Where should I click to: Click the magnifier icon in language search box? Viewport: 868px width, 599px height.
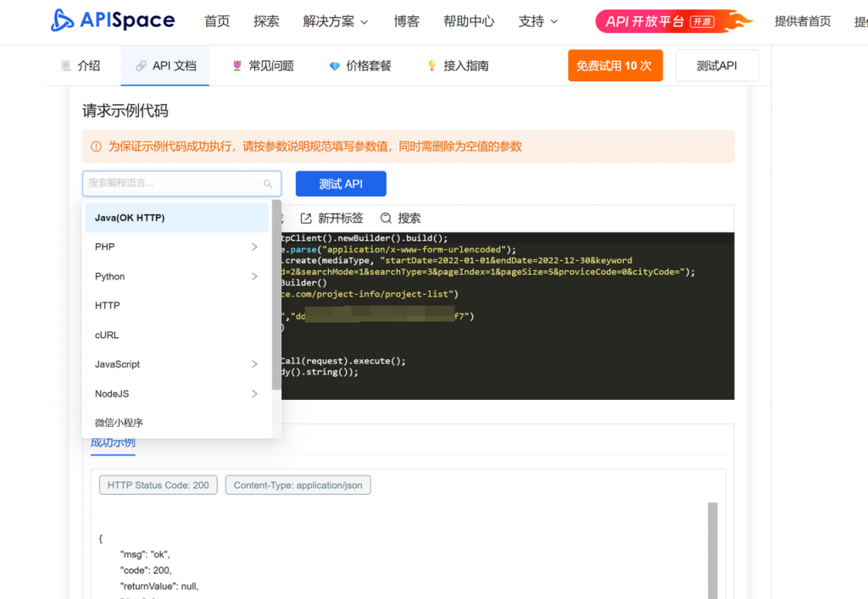tap(268, 184)
